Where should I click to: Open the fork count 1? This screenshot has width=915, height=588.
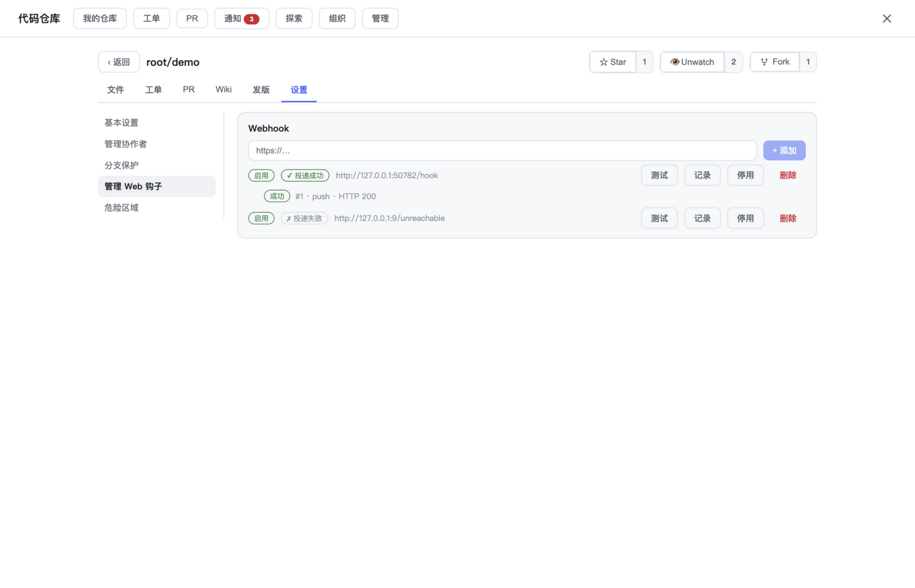[808, 62]
